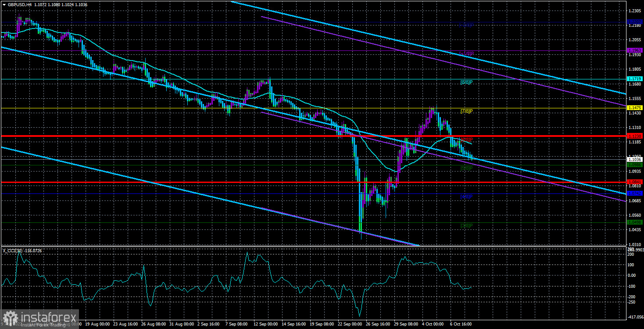The image size is (644, 329).
Task: Click the current price 1.1036 tag
Action: (635, 160)
